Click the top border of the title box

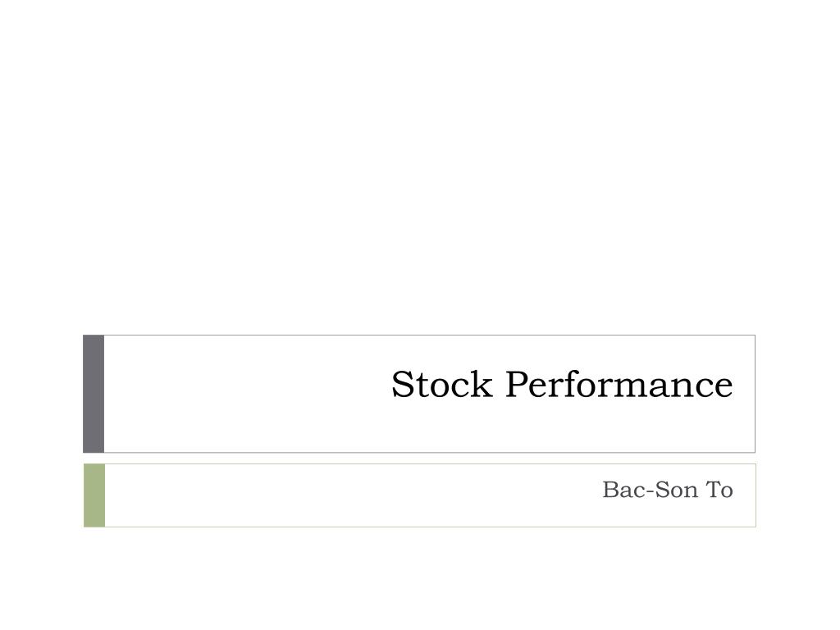[430, 336]
